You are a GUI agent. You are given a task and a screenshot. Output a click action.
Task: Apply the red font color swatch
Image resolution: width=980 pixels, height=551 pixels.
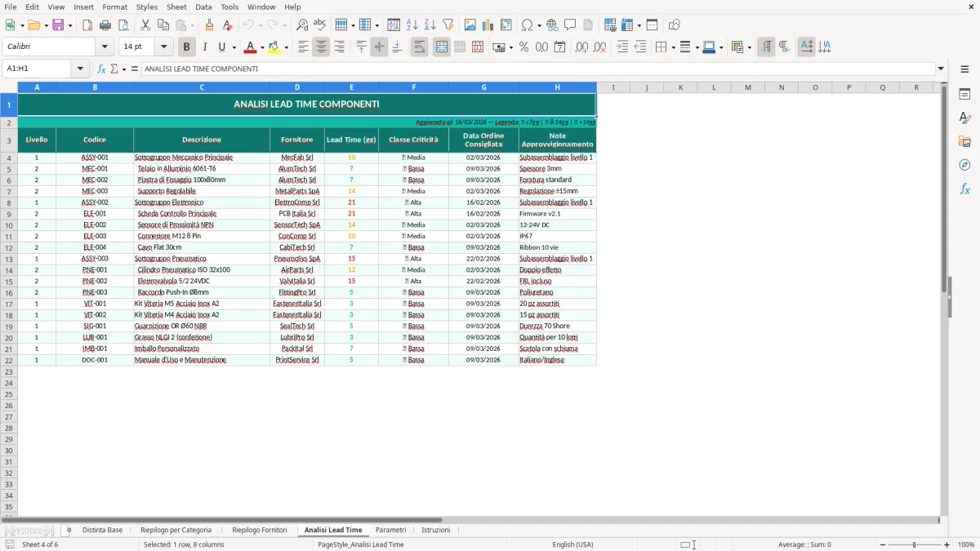coord(250,47)
